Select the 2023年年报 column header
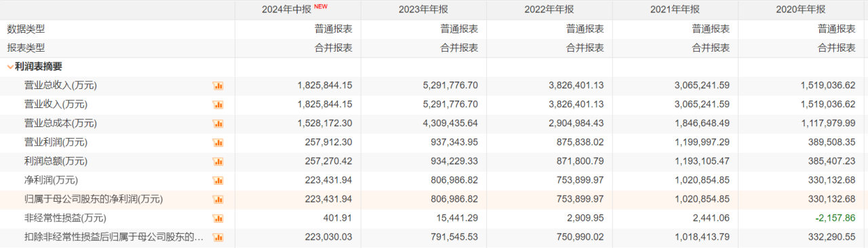The image size is (868, 248). point(424,10)
